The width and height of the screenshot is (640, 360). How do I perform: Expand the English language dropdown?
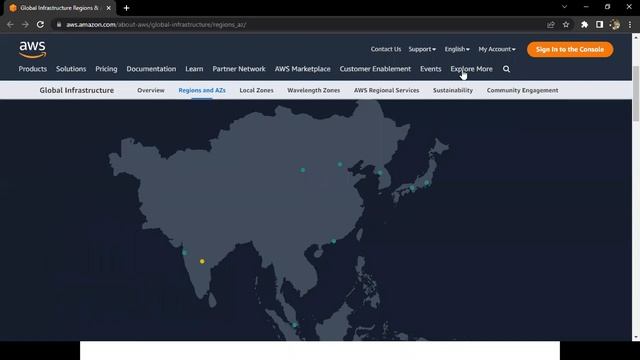[x=457, y=49]
